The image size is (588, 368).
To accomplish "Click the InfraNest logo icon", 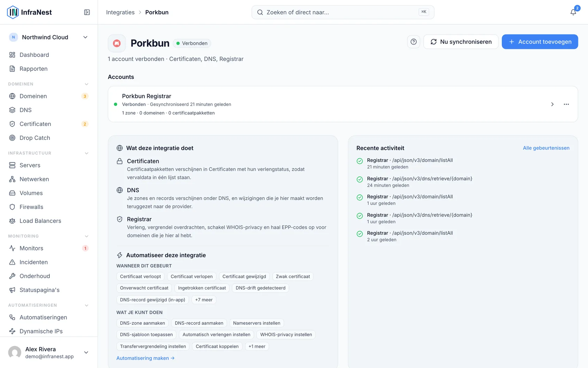I will click(13, 12).
